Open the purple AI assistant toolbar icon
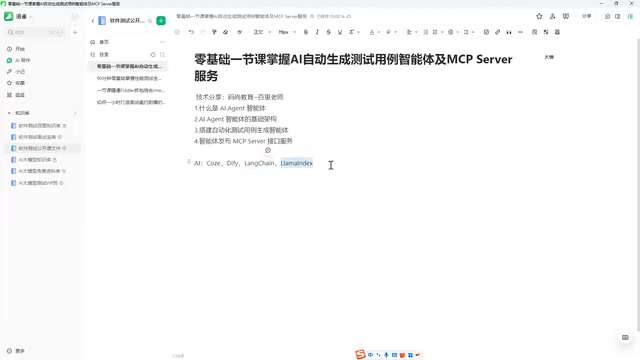The image size is (640, 360). (239, 32)
